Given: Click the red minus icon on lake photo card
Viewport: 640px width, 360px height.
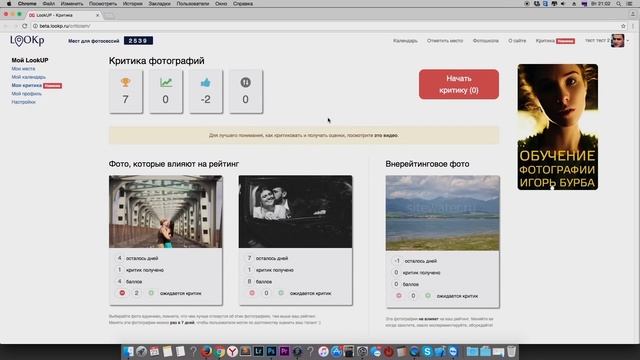Looking at the screenshot, I should pos(399,296).
